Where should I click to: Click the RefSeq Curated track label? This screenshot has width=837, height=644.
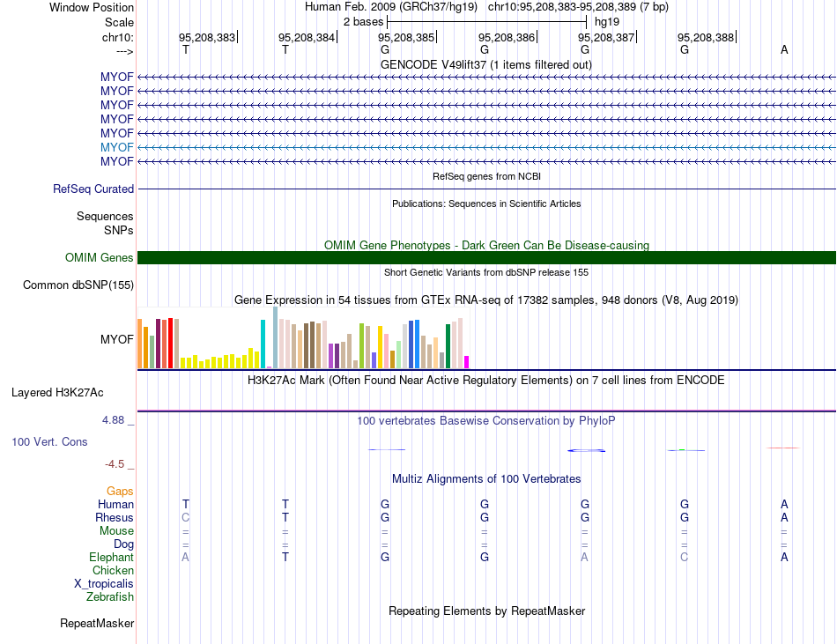tap(93, 189)
